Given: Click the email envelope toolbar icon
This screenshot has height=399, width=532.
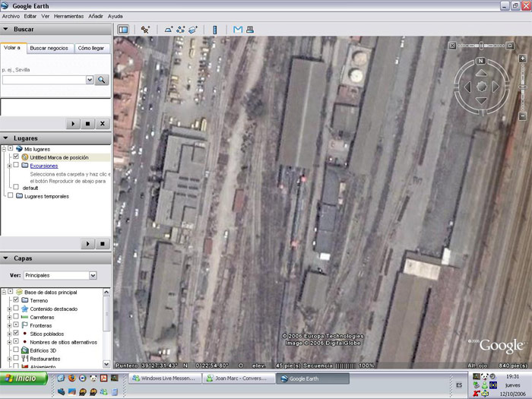Looking at the screenshot, I should click(238, 30).
